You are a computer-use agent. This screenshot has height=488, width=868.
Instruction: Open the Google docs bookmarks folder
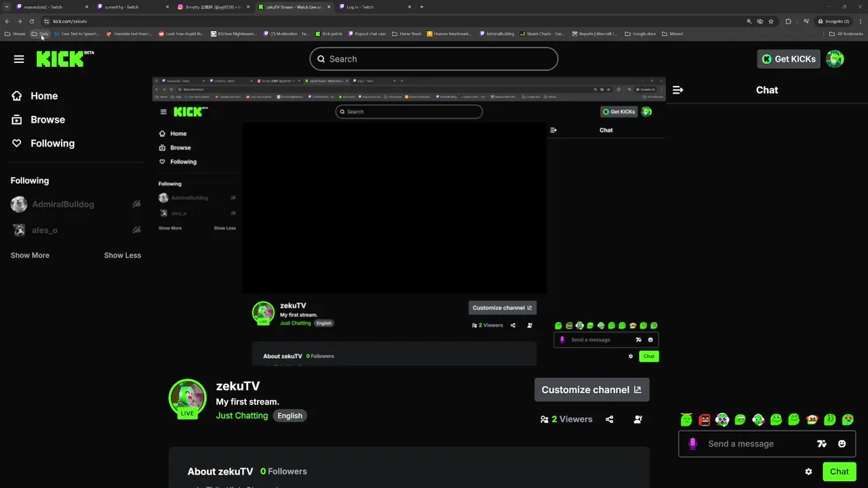click(640, 34)
